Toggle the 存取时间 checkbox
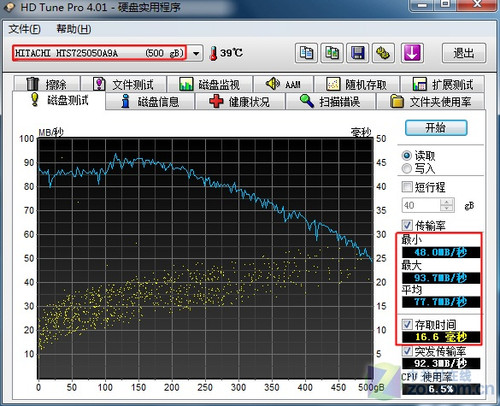500x406 pixels. point(407,324)
